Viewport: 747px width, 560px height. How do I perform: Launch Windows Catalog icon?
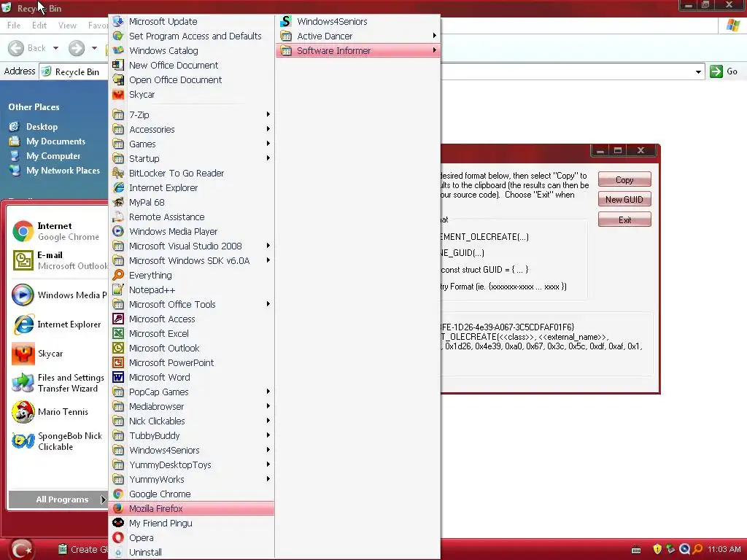point(118,50)
